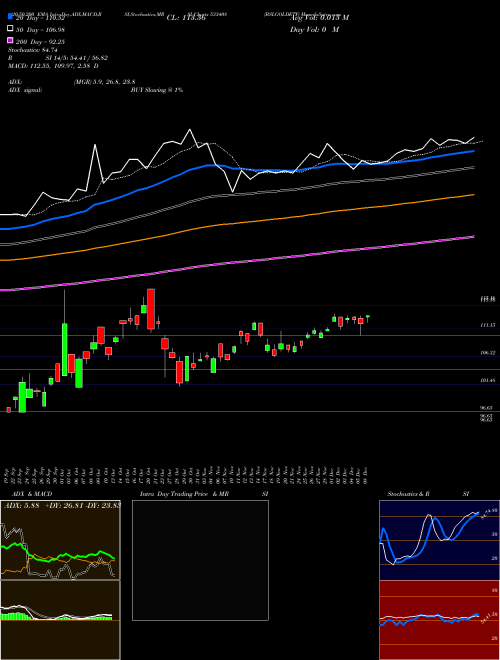Click the blue 20 Day legend swatch
Screen dimensions: 500x660
(x=11, y=17)
